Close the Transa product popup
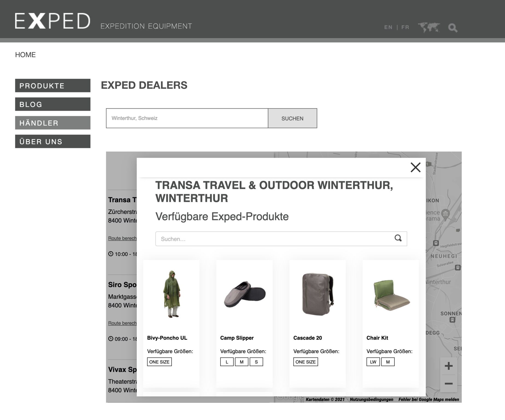Viewport: 505px width, 420px height. 415,167
